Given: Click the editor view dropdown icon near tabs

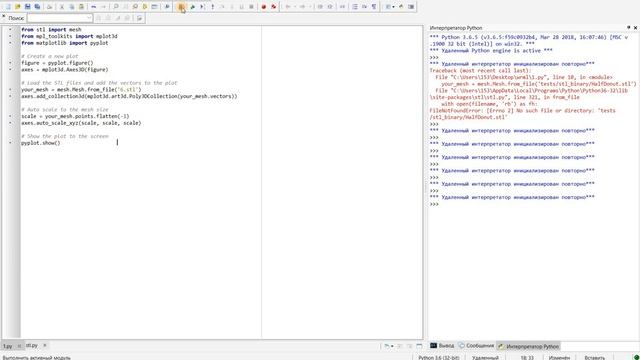Looking at the screenshot, I should (388, 346).
